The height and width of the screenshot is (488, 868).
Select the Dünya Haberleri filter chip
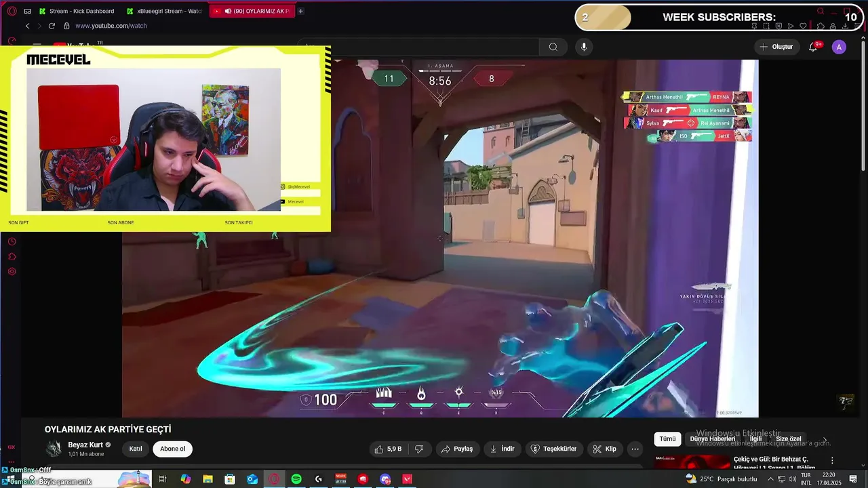tap(712, 439)
